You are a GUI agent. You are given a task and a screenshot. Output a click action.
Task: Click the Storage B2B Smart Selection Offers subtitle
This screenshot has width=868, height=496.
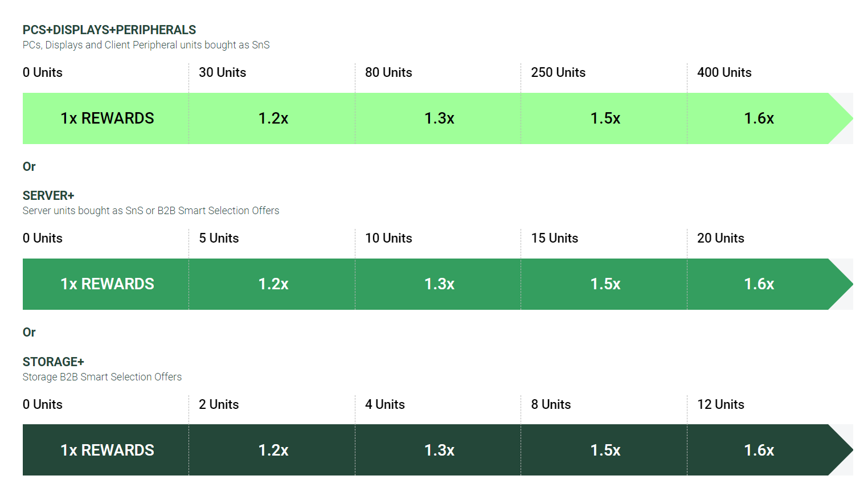102,377
